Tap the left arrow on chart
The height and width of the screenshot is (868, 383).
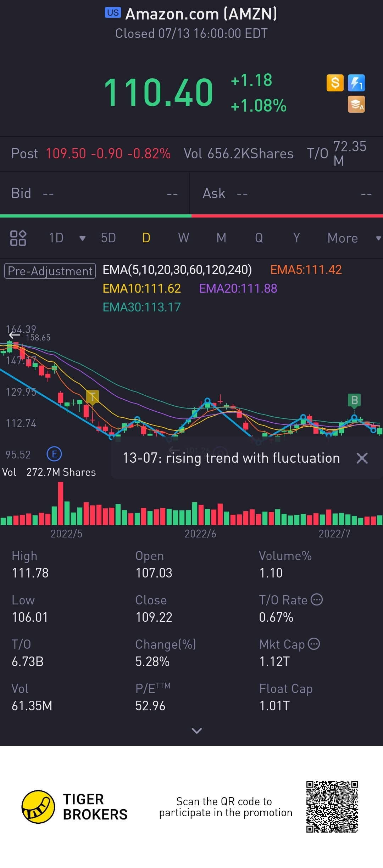point(15,335)
